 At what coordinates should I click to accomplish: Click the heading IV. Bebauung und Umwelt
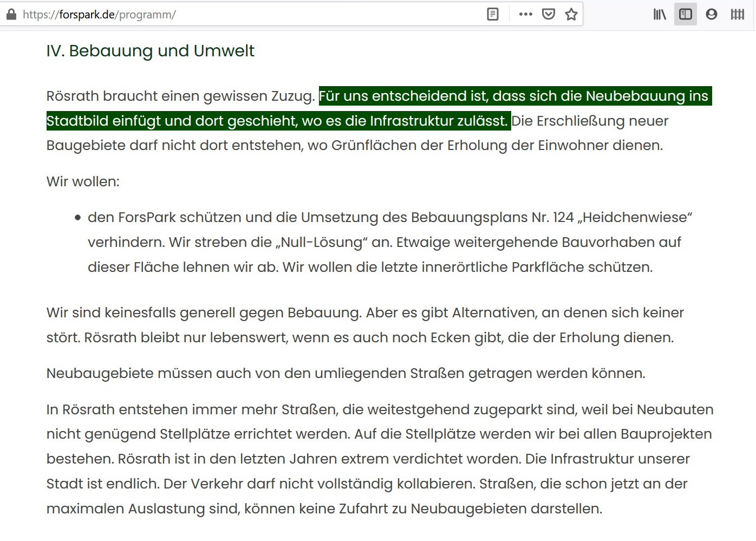(150, 51)
